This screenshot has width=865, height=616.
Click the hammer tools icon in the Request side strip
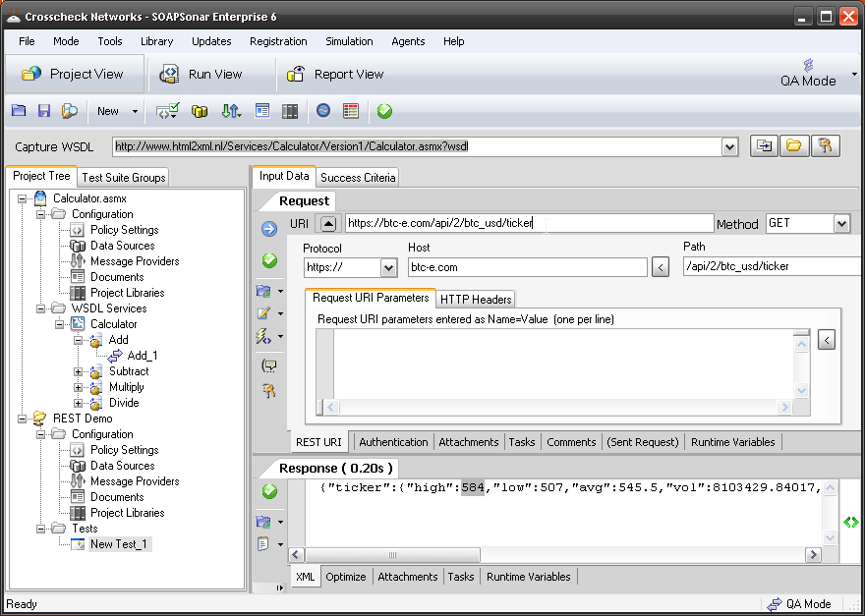coord(269,391)
